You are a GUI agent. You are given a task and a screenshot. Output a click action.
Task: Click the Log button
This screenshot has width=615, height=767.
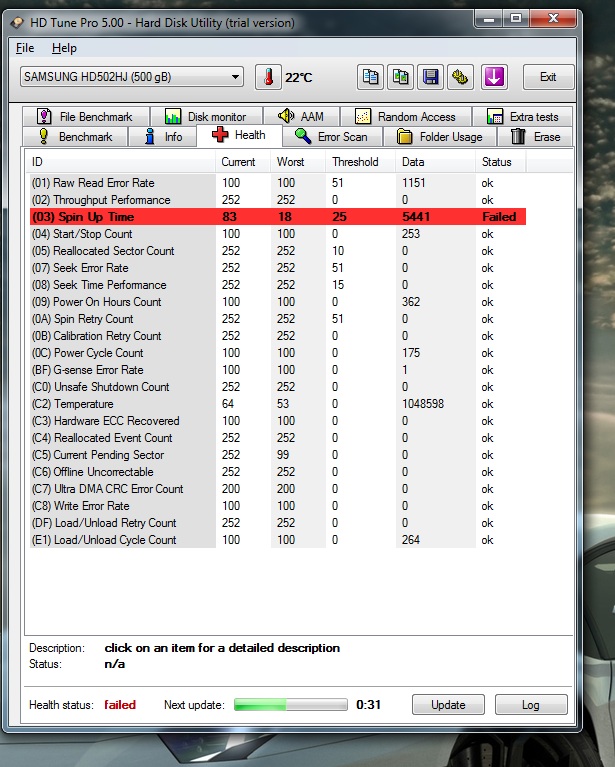[531, 704]
